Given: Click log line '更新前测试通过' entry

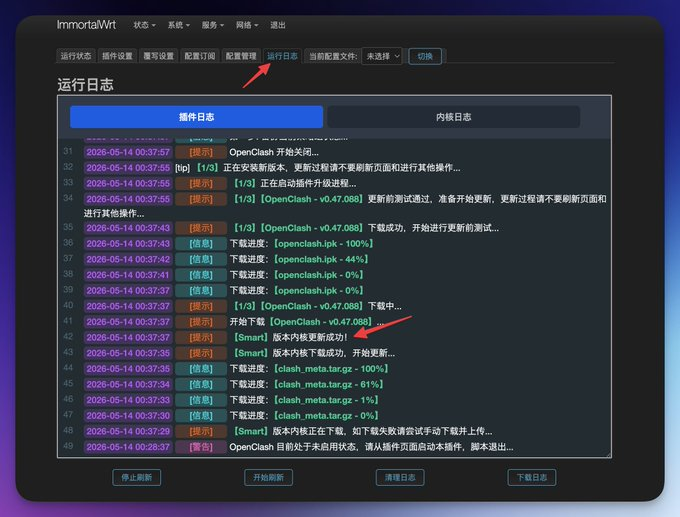Looking at the screenshot, I should (x=345, y=206).
